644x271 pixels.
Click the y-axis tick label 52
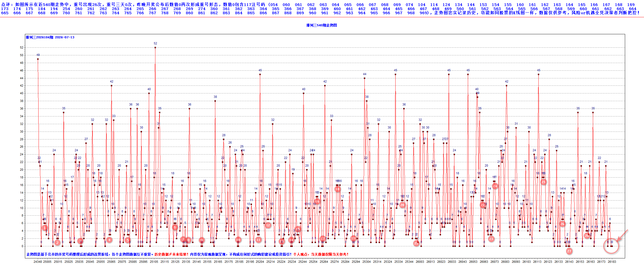[x=22, y=47]
